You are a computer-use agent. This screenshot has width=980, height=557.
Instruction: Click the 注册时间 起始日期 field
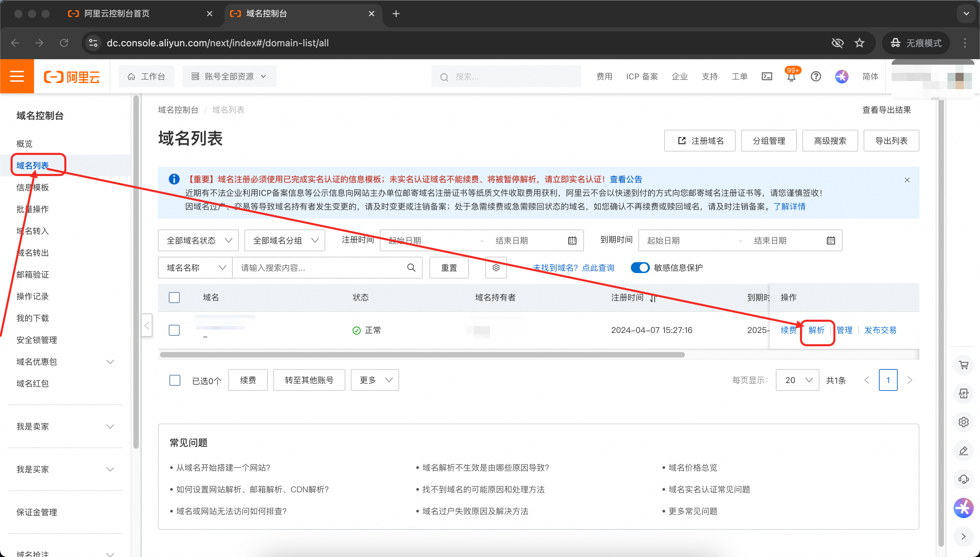point(430,240)
